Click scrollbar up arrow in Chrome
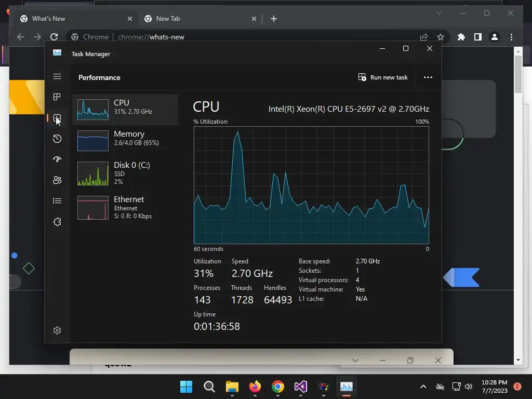The width and height of the screenshot is (532, 399). point(518,51)
